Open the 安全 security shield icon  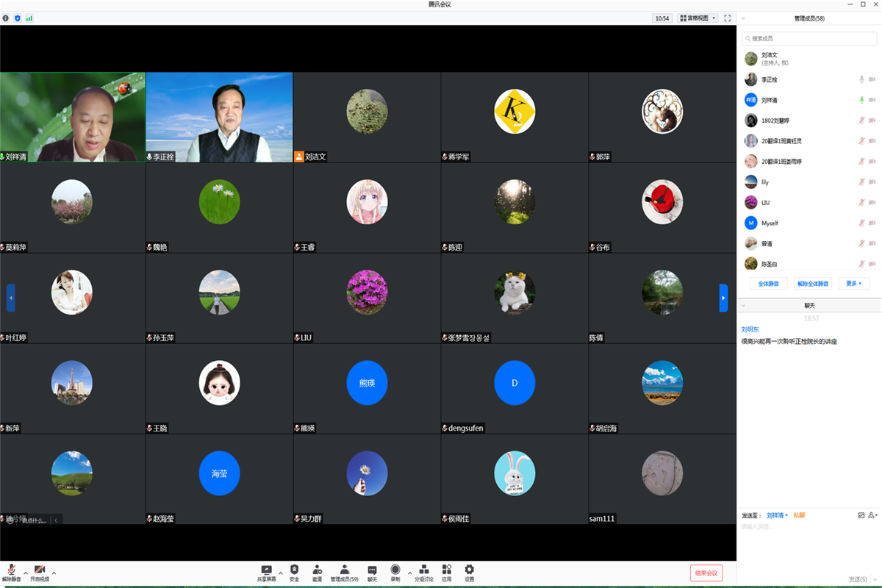[x=294, y=570]
